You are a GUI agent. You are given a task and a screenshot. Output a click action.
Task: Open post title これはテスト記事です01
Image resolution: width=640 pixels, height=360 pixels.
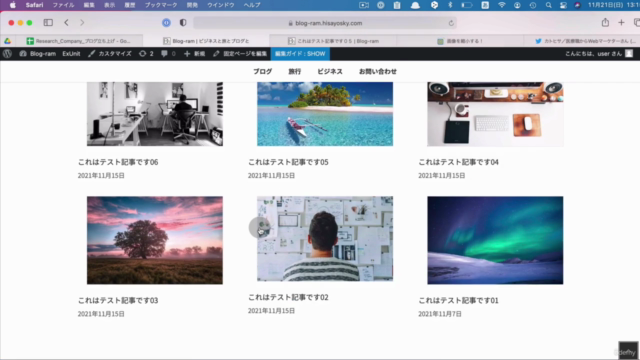(458, 300)
